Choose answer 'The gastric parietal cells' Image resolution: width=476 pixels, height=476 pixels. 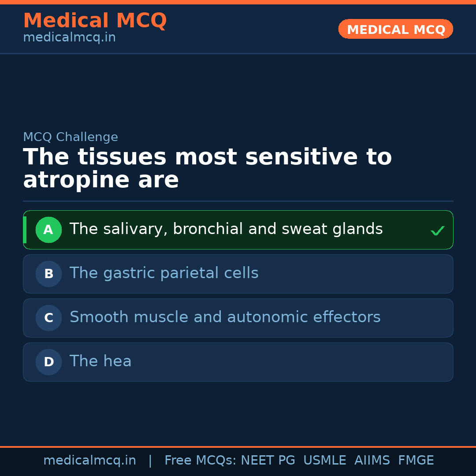pyautogui.click(x=164, y=273)
